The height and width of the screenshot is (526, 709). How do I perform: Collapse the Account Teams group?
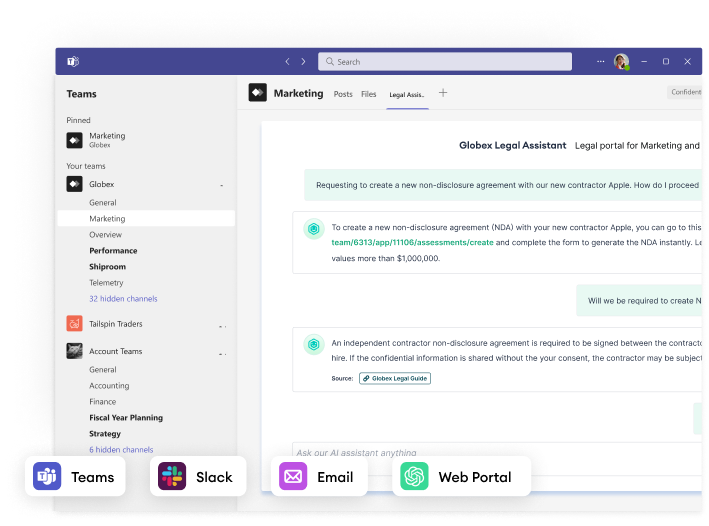click(222, 353)
